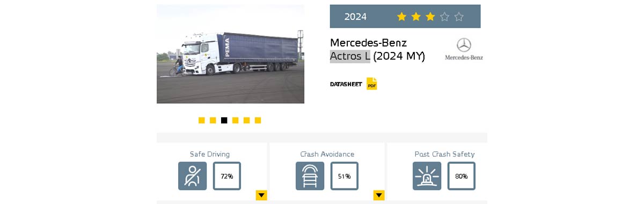
Task: Click the Safe Driving 72% score box
Action: 227,176
